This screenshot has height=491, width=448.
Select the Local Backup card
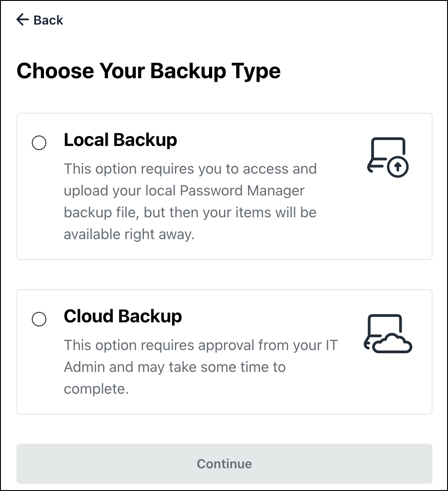click(x=224, y=186)
